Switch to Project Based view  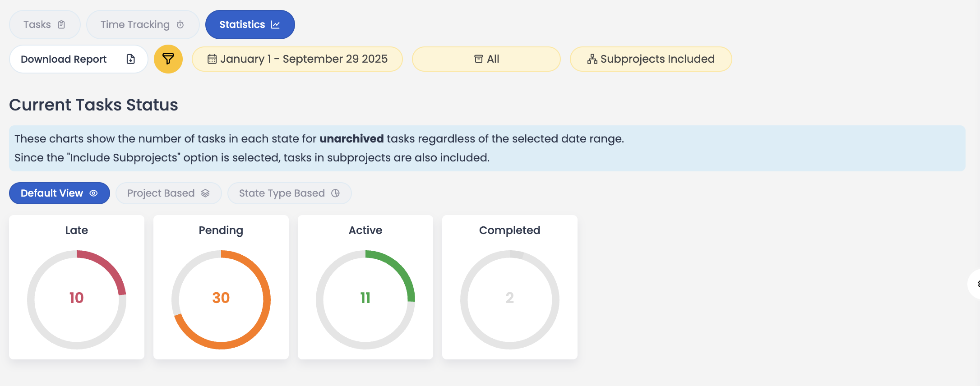click(168, 193)
